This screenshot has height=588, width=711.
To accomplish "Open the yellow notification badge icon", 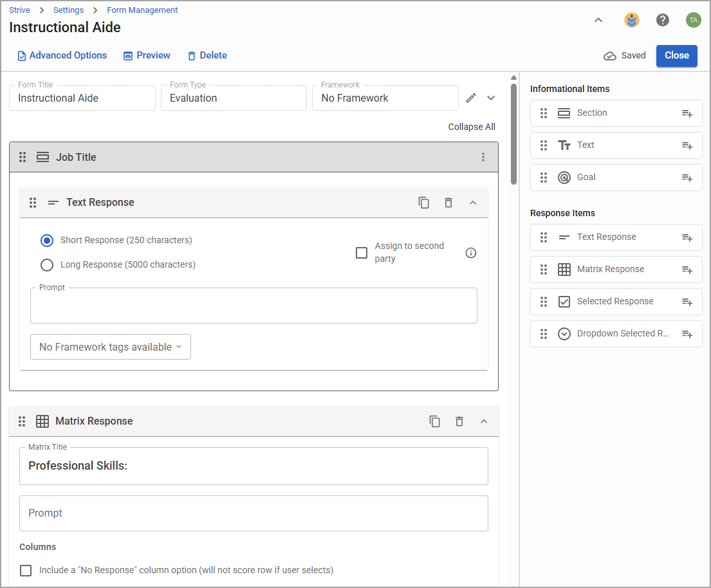I will pyautogui.click(x=632, y=20).
